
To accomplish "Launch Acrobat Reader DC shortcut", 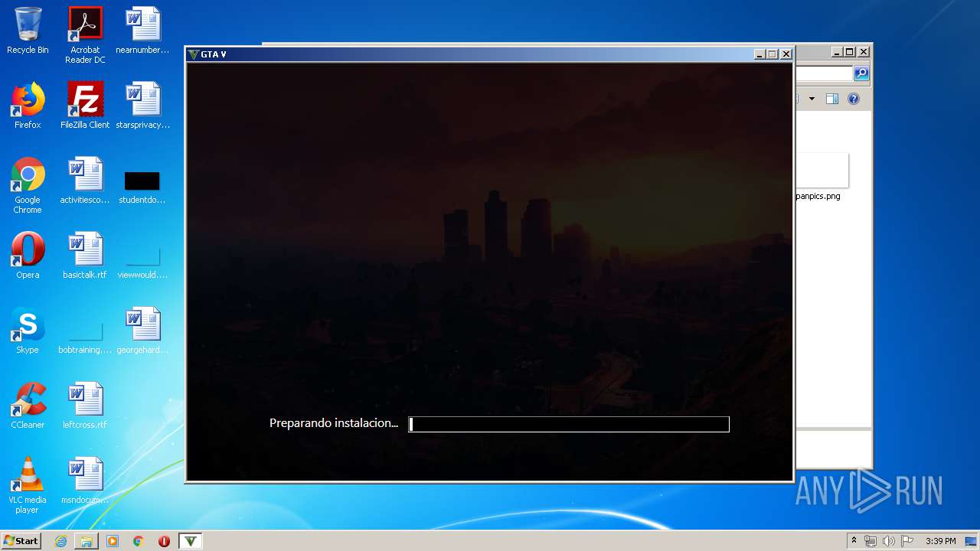I will [85, 35].
